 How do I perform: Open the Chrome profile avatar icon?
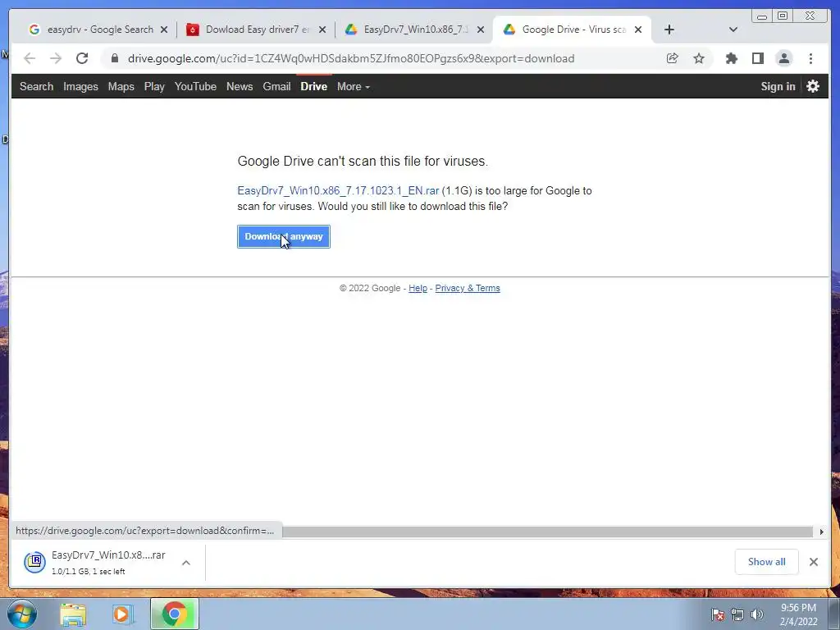(783, 58)
